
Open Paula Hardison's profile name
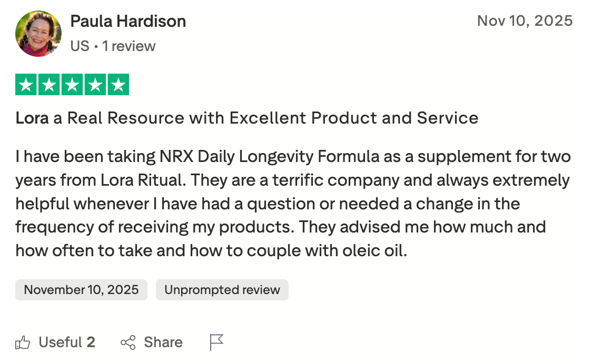(x=128, y=21)
